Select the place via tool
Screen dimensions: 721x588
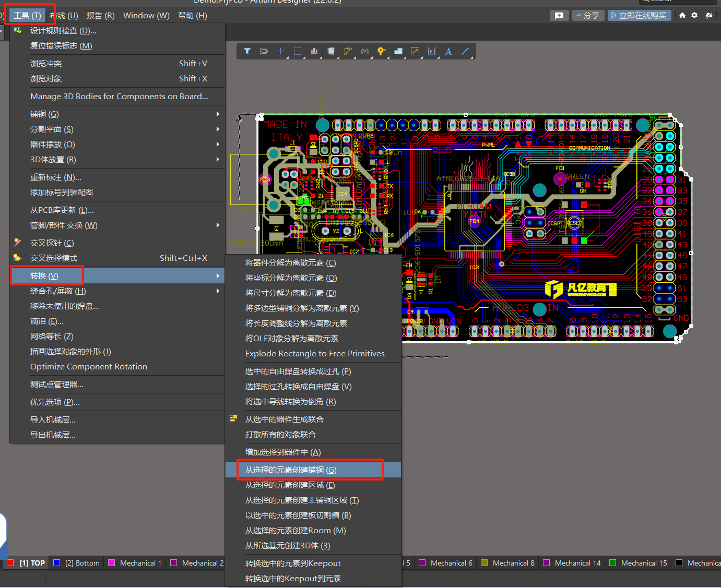pos(382,51)
